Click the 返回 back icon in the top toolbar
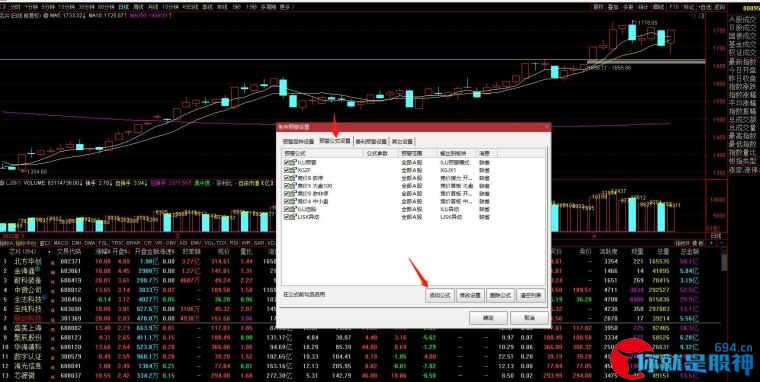Image resolution: width=760 pixels, height=382 pixels. coord(720,7)
